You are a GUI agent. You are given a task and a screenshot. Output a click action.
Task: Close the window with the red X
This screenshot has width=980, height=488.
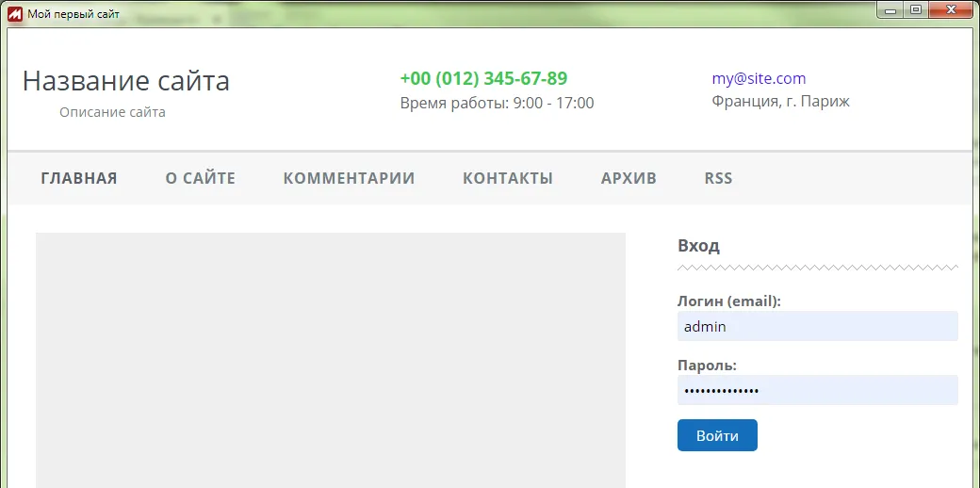[x=950, y=9]
